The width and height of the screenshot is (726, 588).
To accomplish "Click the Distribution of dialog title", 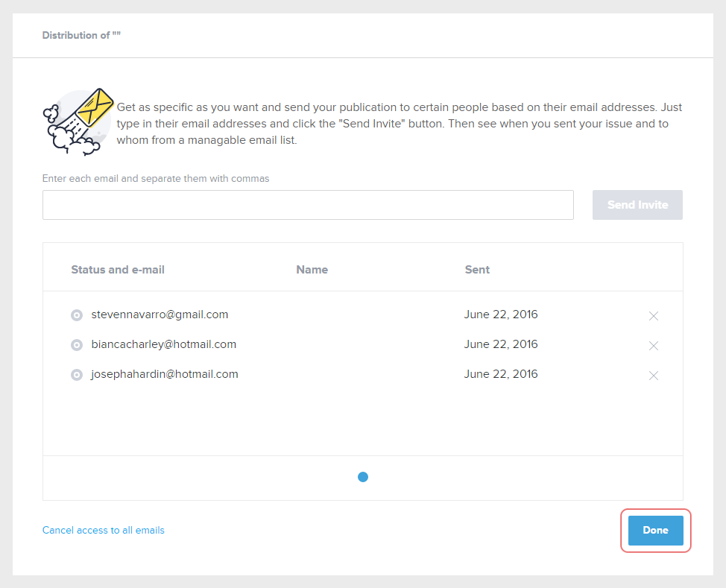I will tap(81, 35).
